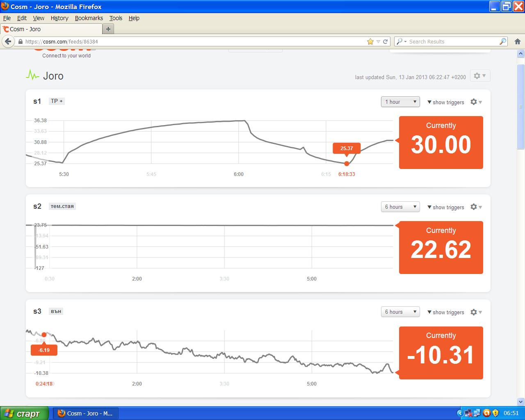This screenshot has width=525, height=420.
Task: Open s3 datastream settings gear
Action: 476,312
